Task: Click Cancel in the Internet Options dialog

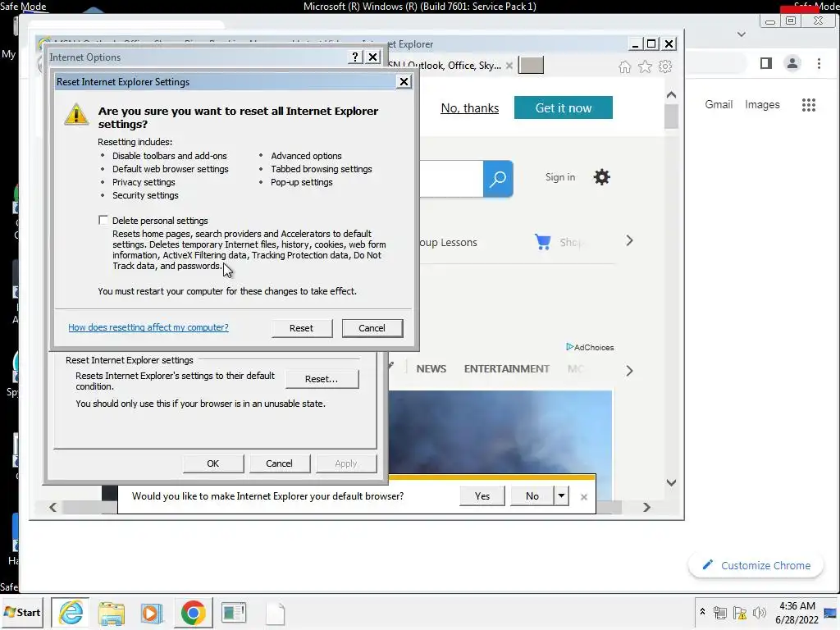Action: 279,463
